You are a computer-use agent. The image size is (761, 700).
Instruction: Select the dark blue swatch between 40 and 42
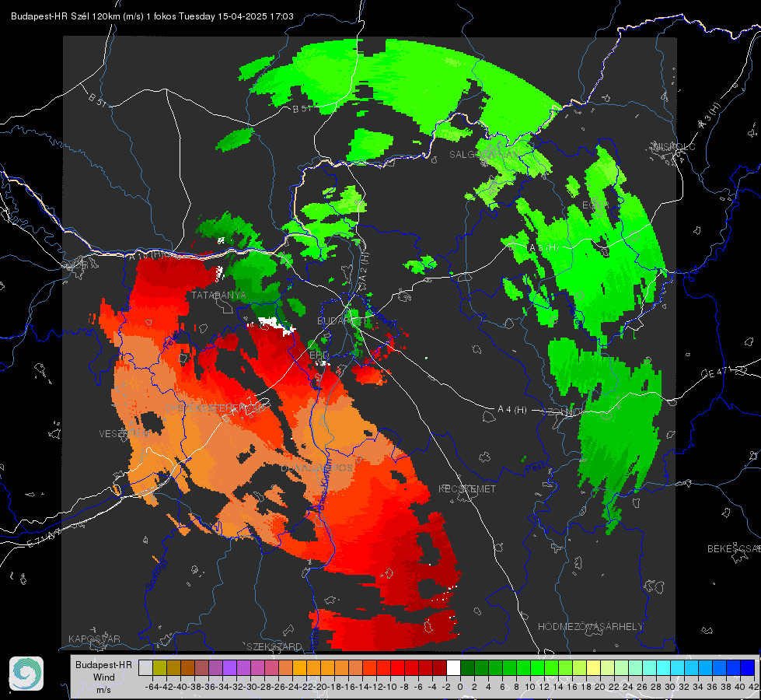[x=748, y=667]
